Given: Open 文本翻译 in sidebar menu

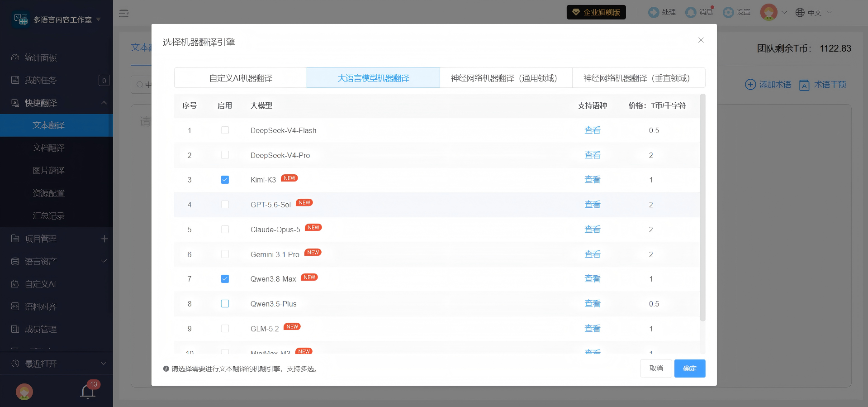Looking at the screenshot, I should coord(57,125).
